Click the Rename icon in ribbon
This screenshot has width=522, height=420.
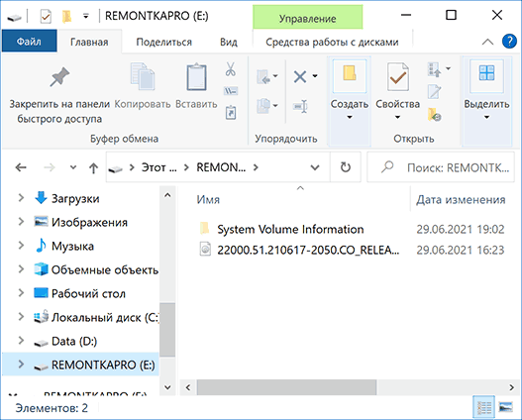[300, 107]
